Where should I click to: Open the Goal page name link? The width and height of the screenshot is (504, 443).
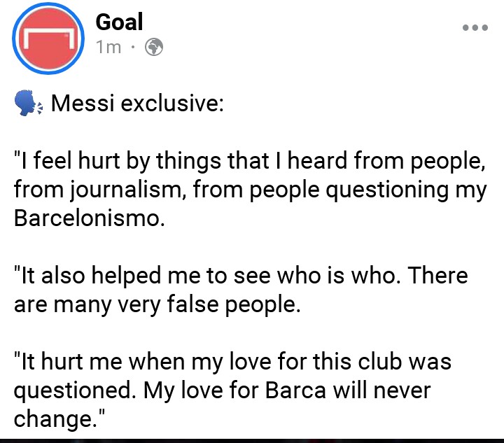pos(119,22)
